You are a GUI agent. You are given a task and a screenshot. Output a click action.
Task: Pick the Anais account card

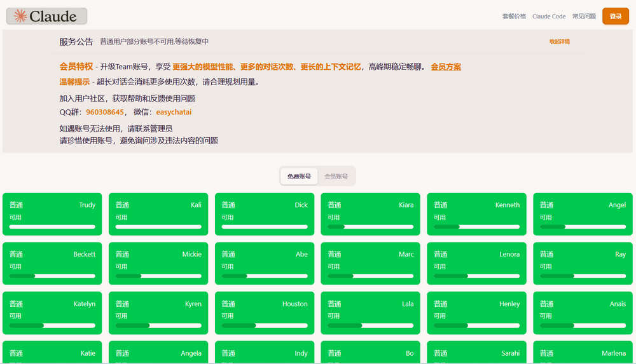click(x=583, y=313)
